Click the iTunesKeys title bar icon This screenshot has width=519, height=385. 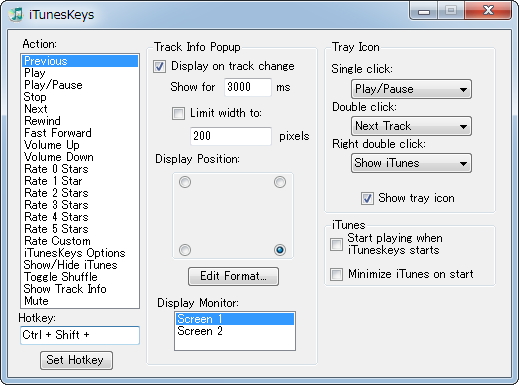pyautogui.click(x=15, y=15)
